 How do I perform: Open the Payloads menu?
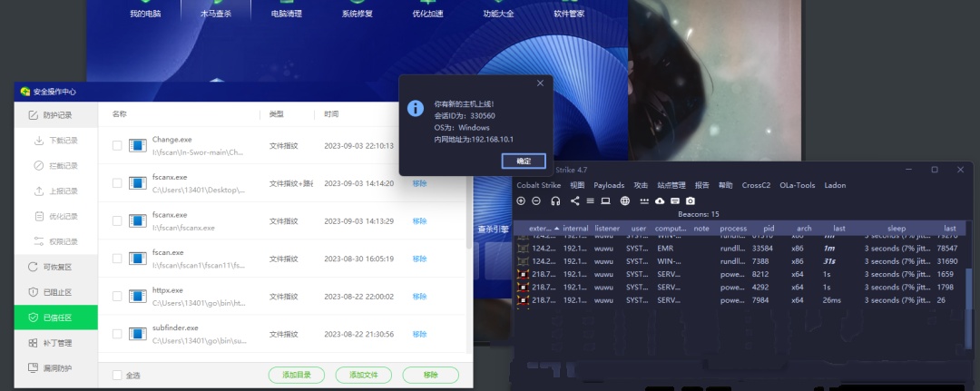(x=609, y=185)
